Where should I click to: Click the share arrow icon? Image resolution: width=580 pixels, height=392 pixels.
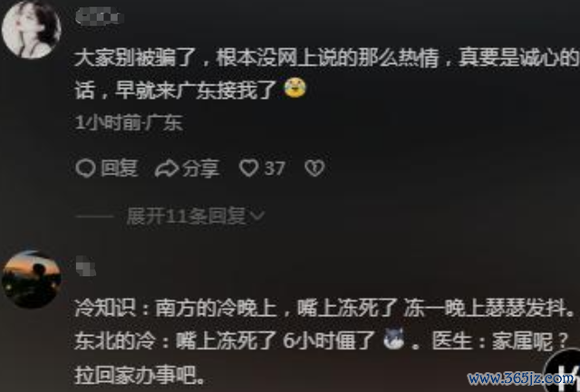(167, 168)
